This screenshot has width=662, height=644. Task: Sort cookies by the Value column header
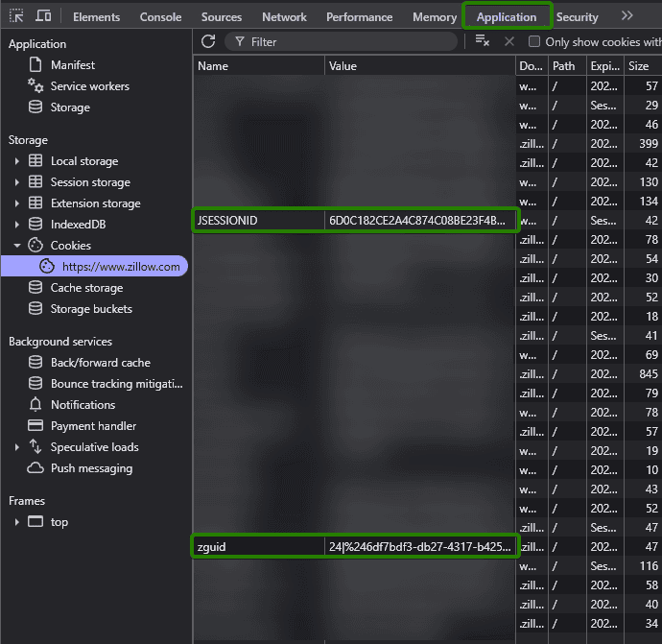click(420, 66)
